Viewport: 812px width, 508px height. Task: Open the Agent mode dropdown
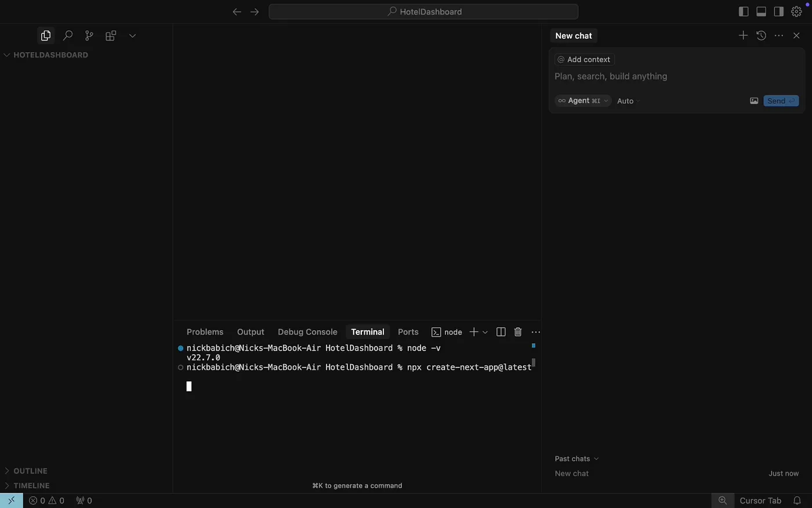click(x=582, y=100)
